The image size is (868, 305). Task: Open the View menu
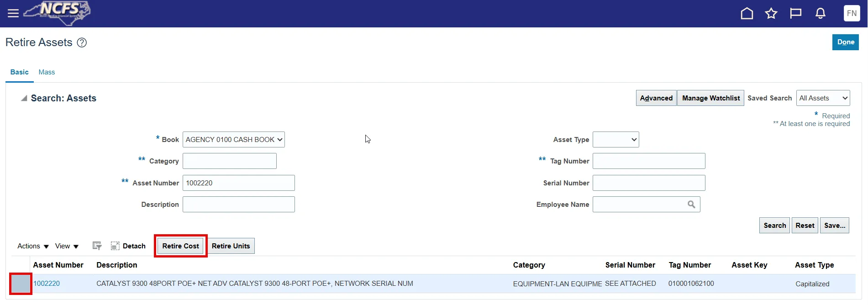pos(67,246)
